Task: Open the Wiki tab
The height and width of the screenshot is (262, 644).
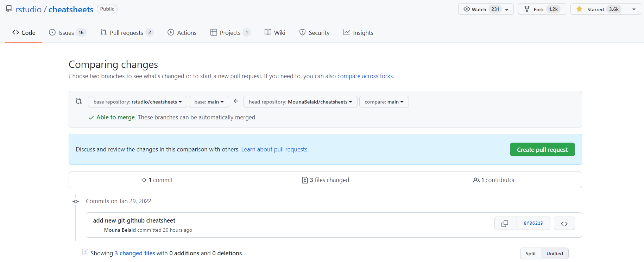Action: click(275, 32)
